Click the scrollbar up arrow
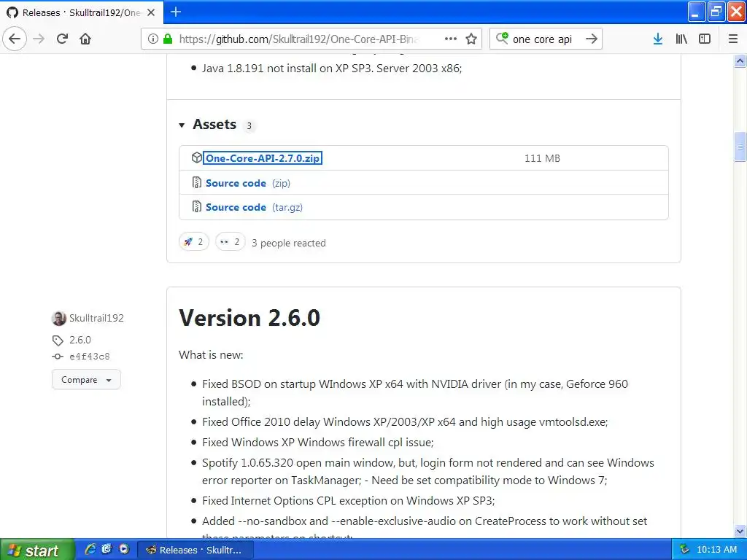 tap(740, 61)
